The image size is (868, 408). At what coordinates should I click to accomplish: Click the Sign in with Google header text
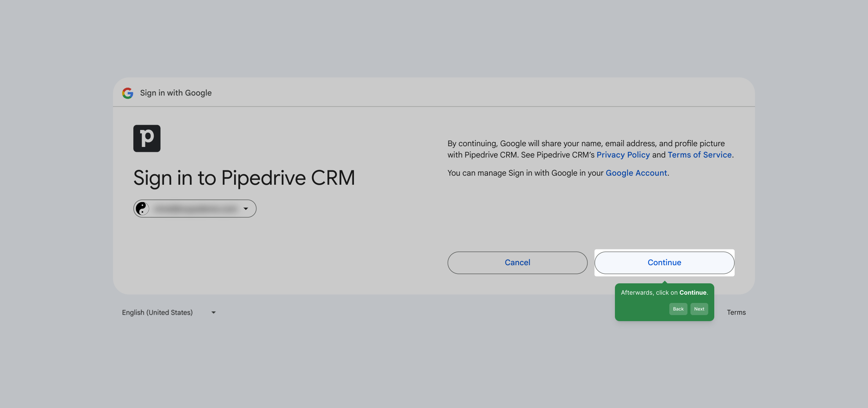[x=176, y=93]
